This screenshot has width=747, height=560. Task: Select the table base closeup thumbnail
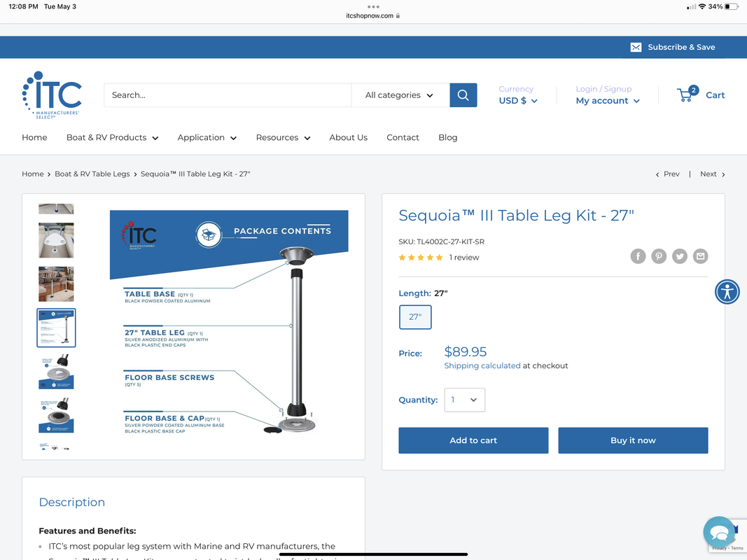(56, 372)
